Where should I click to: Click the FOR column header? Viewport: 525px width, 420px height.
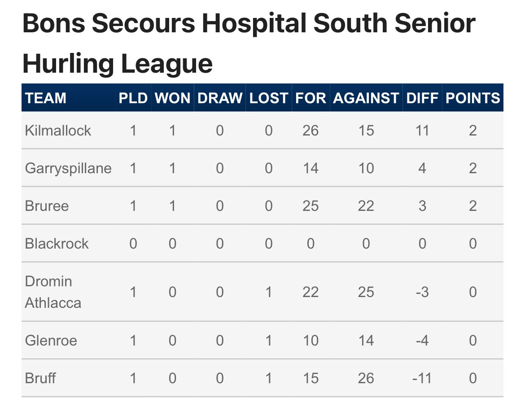(311, 98)
